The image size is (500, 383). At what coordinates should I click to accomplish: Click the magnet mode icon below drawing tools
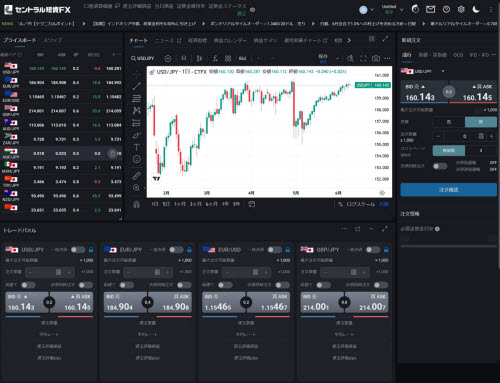pos(136,204)
